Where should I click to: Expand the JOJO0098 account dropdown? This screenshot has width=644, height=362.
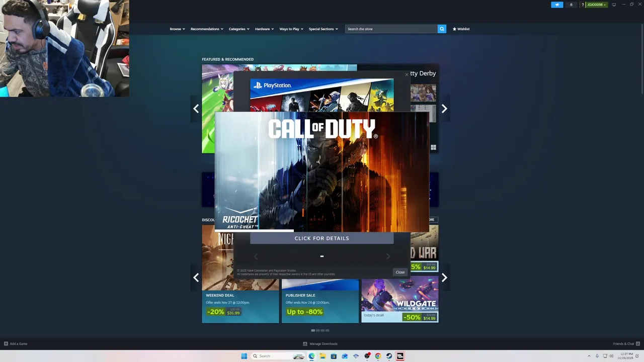tap(597, 5)
